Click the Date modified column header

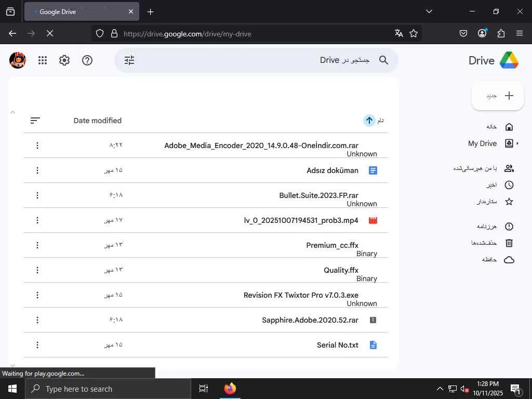[97, 121]
